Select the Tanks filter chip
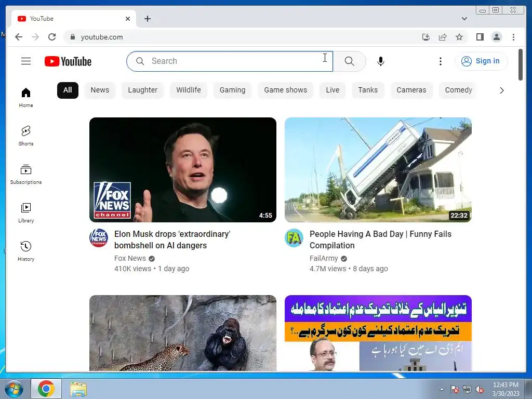This screenshot has height=399, width=532. (x=368, y=90)
